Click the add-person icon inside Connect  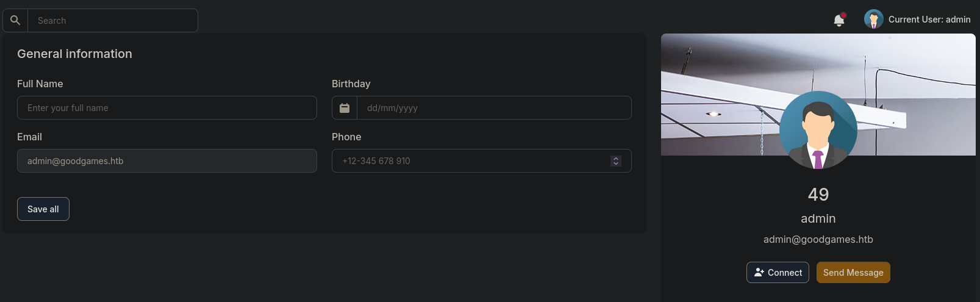pyautogui.click(x=759, y=273)
